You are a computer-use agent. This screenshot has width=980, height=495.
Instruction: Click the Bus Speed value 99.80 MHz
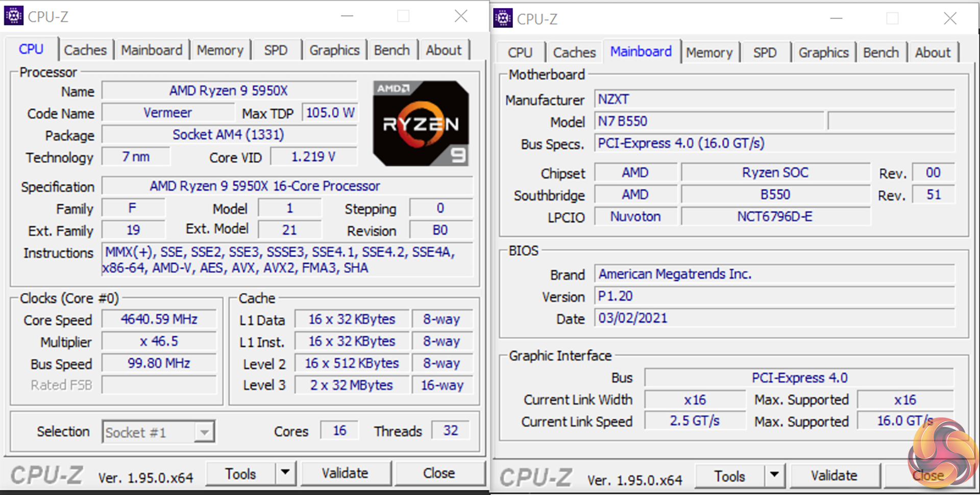(x=159, y=363)
